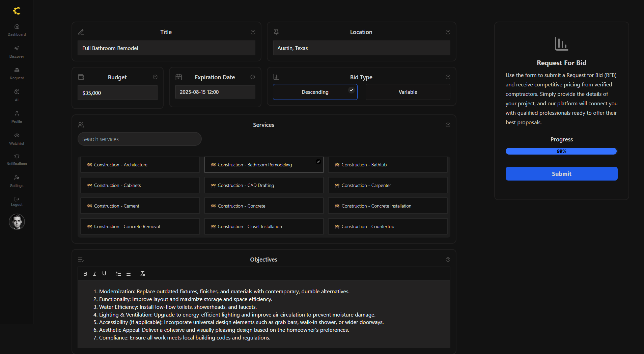The width and height of the screenshot is (644, 354).
Task: Open the Settings sidebar icon
Action: point(17,178)
